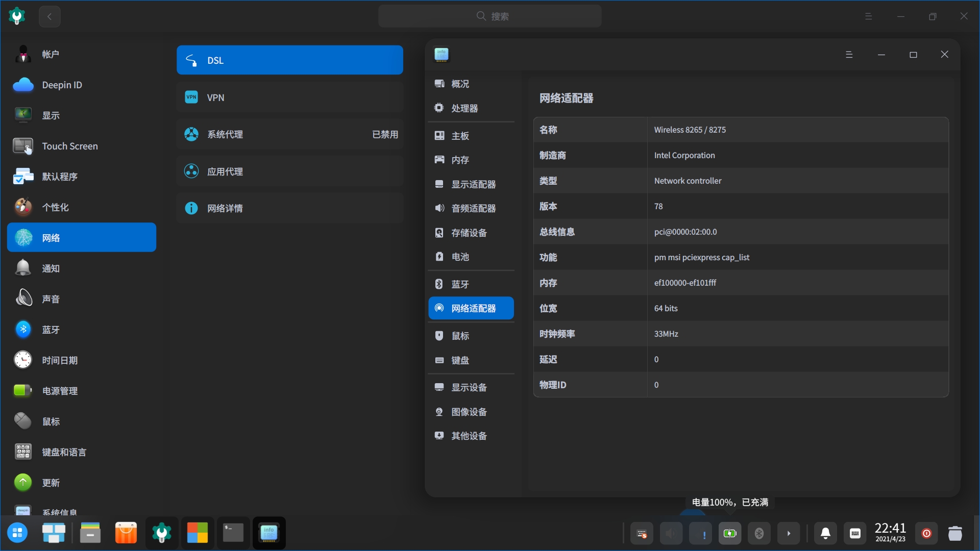The width and height of the screenshot is (980, 551).
Task: Open device manager hamburger menu
Action: (x=849, y=55)
